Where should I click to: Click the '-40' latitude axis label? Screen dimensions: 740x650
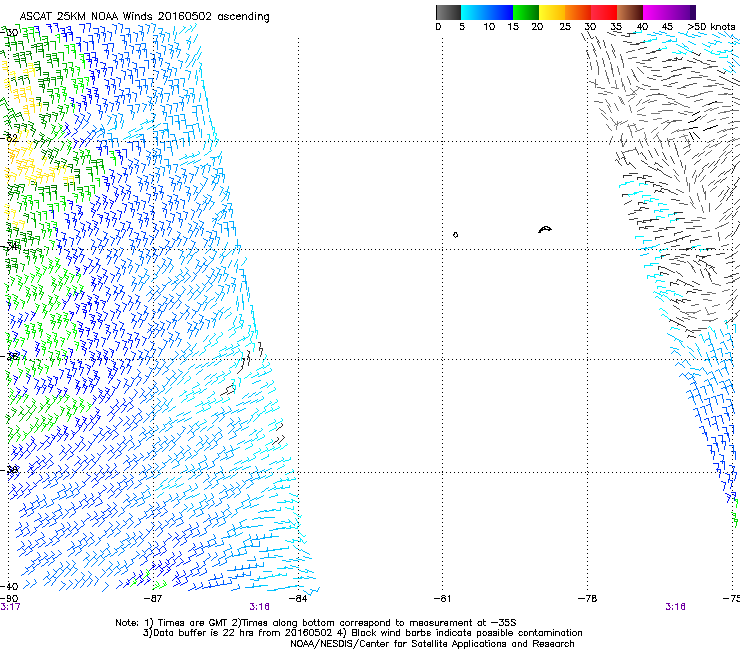pyautogui.click(x=9, y=586)
